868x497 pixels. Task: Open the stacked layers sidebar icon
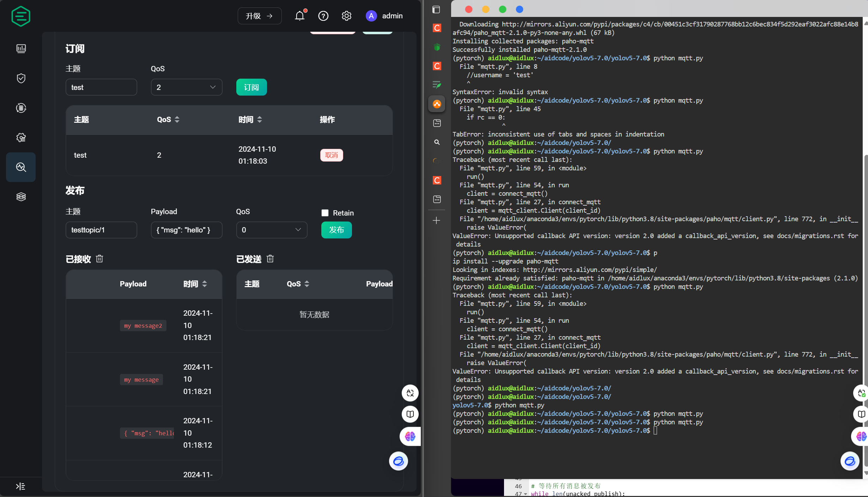[21, 197]
